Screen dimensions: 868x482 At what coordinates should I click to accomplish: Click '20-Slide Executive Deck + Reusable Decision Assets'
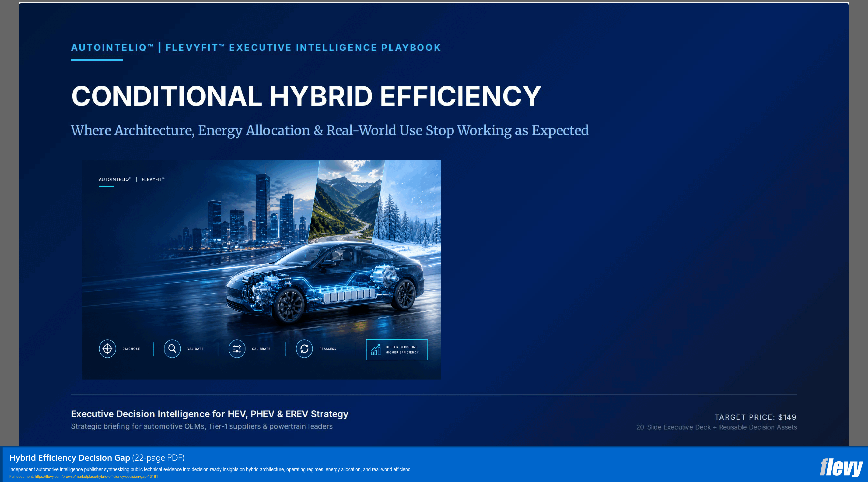pyautogui.click(x=716, y=427)
